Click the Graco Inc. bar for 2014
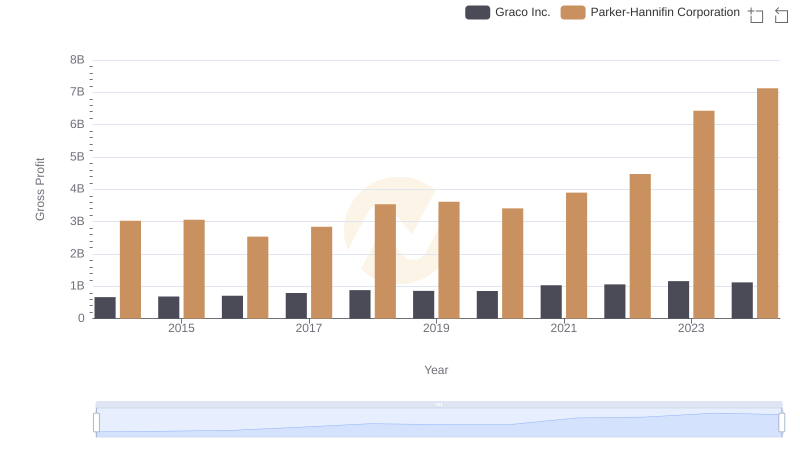800x461 pixels. [105, 308]
